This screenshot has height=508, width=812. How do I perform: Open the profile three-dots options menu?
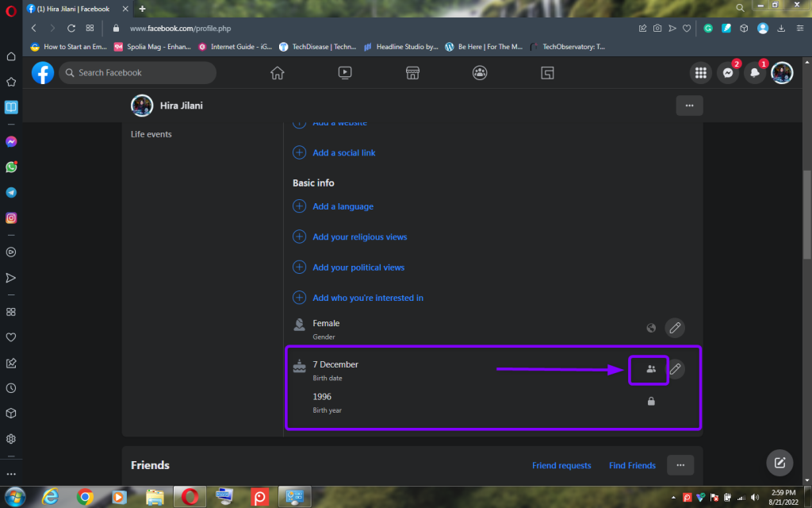click(x=689, y=106)
